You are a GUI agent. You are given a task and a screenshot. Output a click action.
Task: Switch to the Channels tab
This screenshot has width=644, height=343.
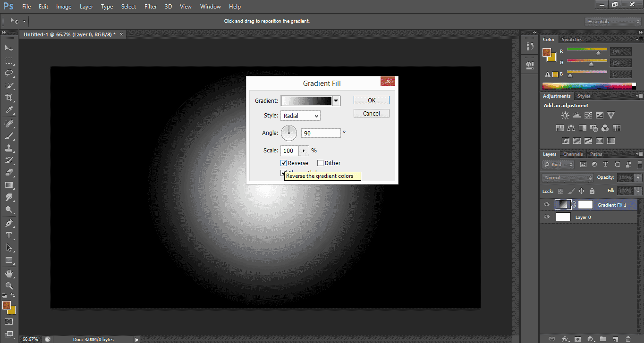click(573, 154)
